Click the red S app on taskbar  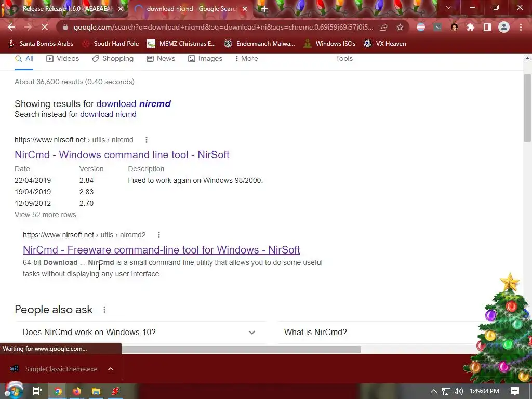coord(115,391)
